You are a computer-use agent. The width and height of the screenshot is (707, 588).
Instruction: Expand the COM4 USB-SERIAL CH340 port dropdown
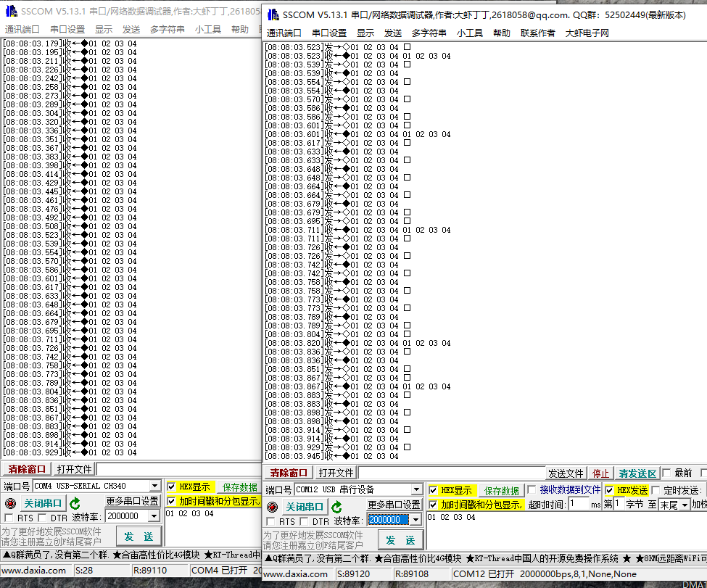[154, 486]
